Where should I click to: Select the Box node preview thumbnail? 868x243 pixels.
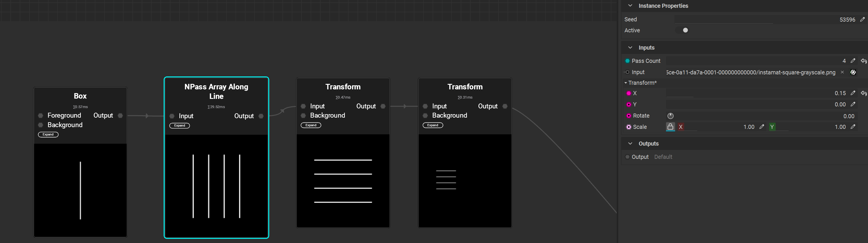tap(80, 190)
